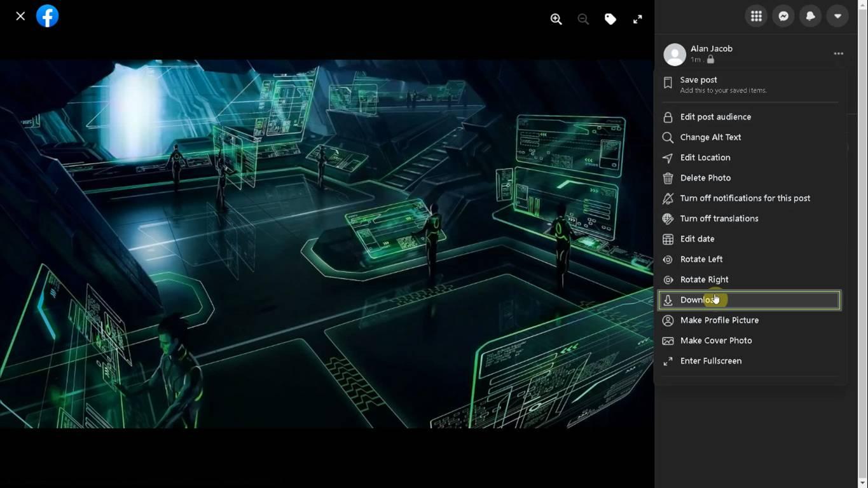Click the zoom out magnifier icon

pos(583,19)
